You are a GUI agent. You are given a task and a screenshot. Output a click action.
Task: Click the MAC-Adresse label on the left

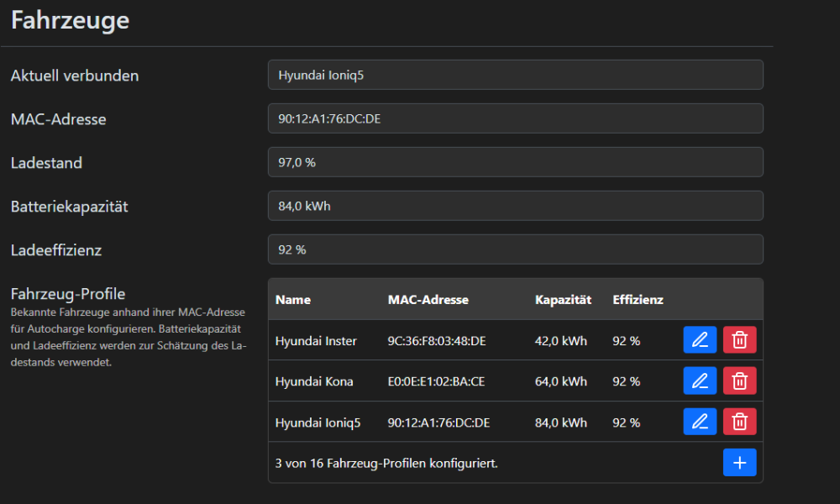coord(59,119)
